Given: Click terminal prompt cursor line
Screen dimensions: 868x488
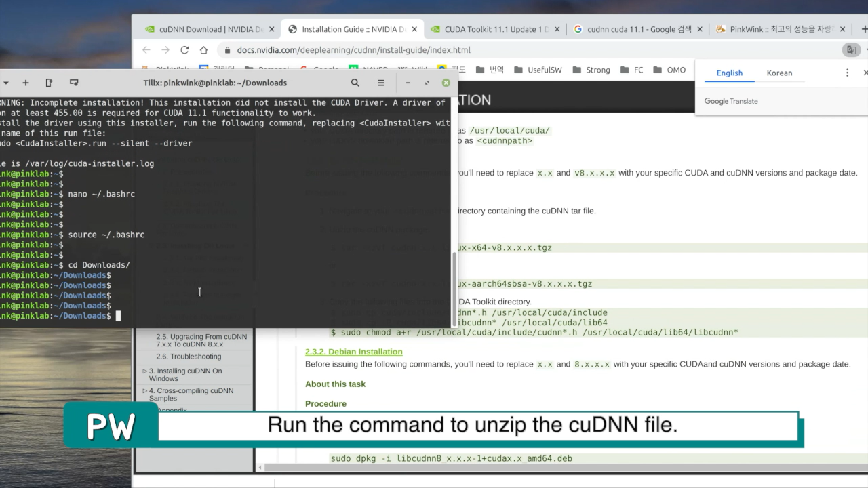Looking at the screenshot, I should point(60,316).
